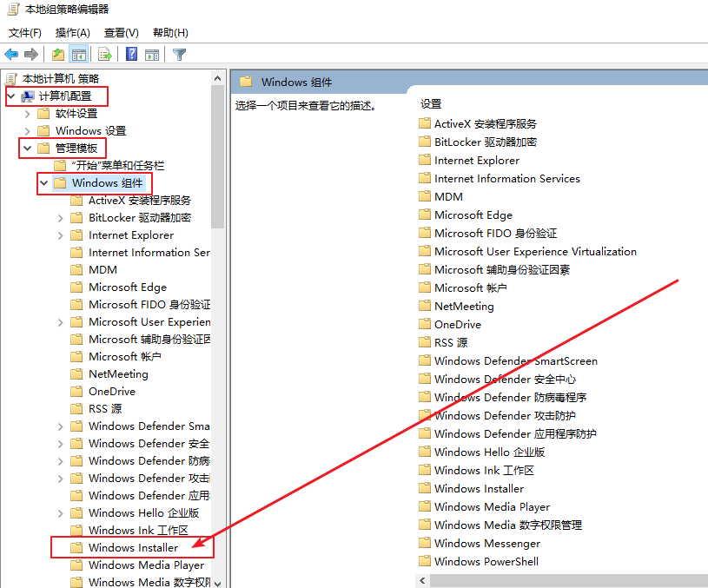This screenshot has height=588, width=708.
Task: Click the Back arrow toolbar icon
Action: (x=11, y=55)
